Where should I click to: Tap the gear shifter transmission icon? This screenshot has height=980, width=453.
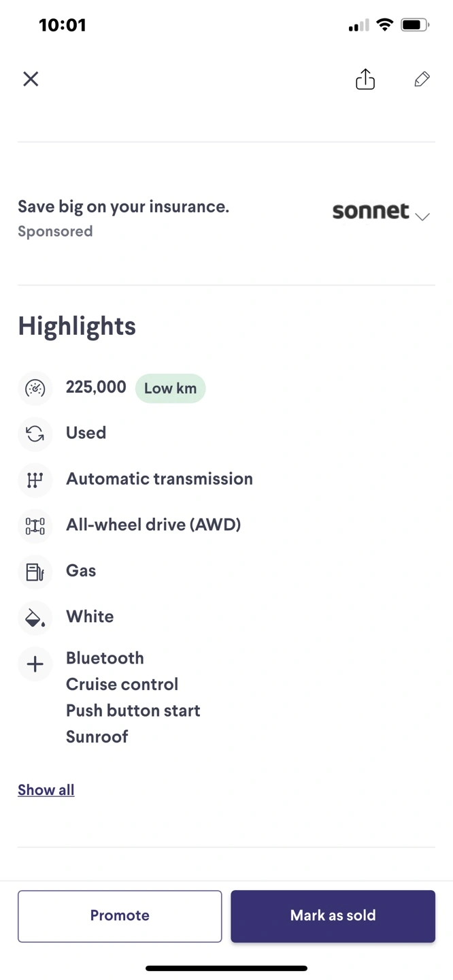[35, 480]
